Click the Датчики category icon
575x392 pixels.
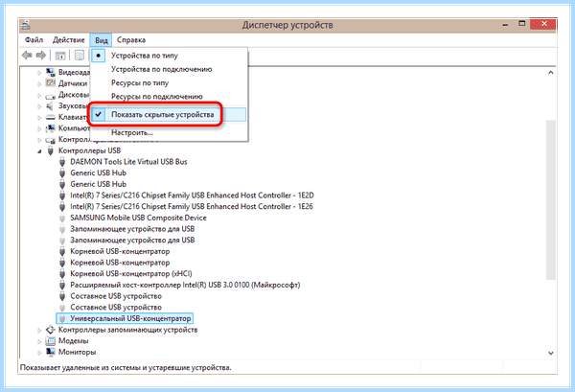click(x=50, y=83)
